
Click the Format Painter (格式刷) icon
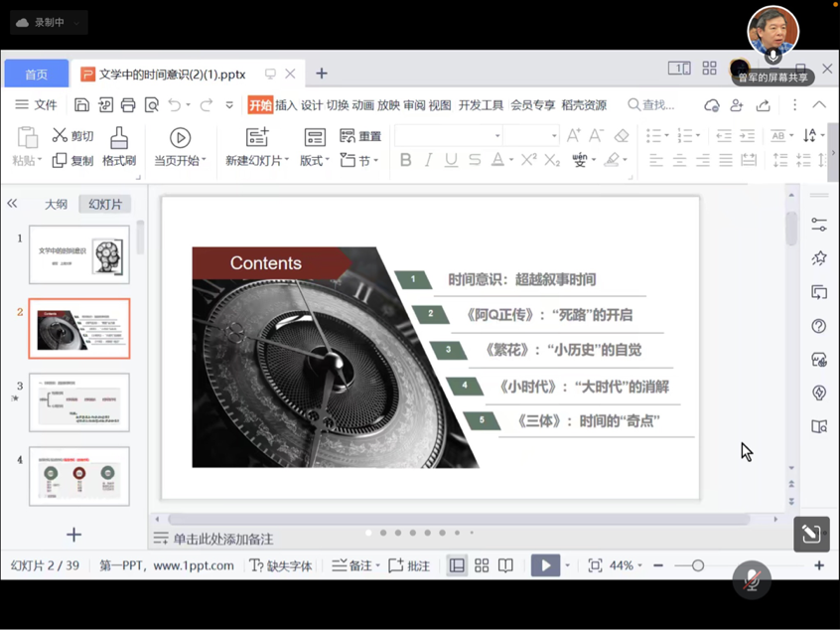click(119, 137)
